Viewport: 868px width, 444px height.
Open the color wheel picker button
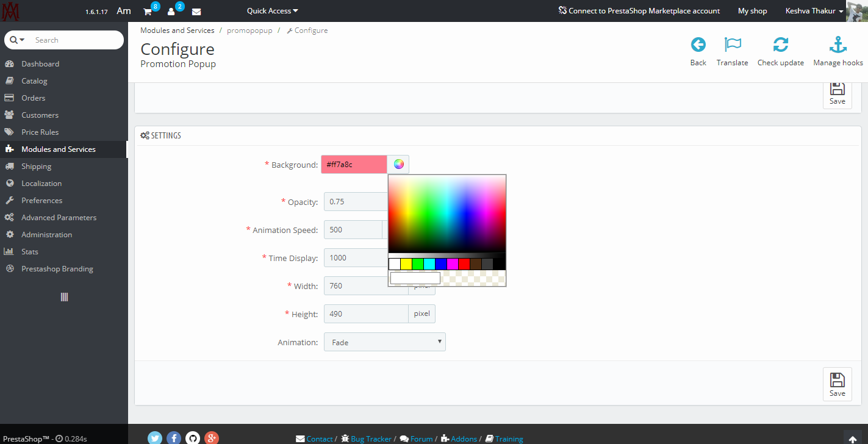coord(398,164)
